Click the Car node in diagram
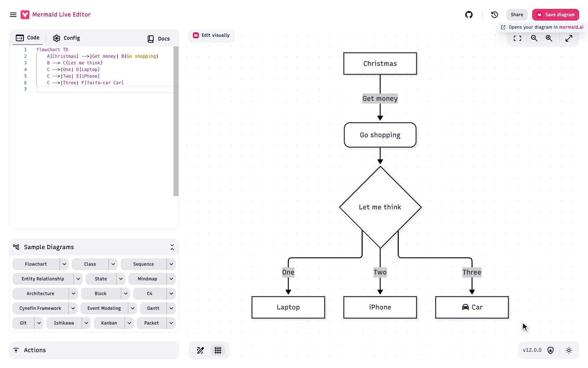Image resolution: width=588 pixels, height=368 pixels. click(472, 307)
